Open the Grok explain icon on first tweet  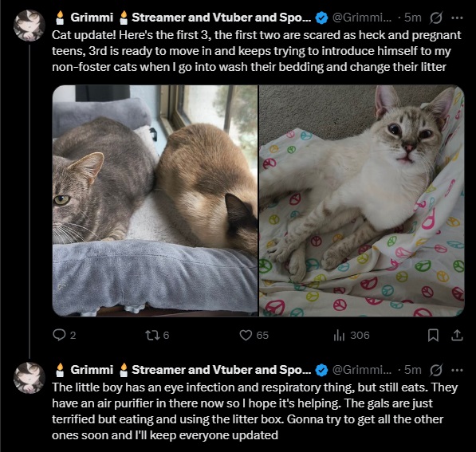[435, 18]
